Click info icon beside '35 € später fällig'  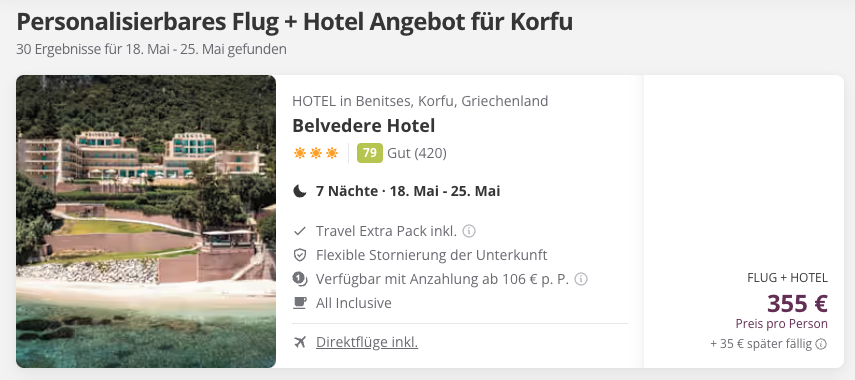[821, 344]
